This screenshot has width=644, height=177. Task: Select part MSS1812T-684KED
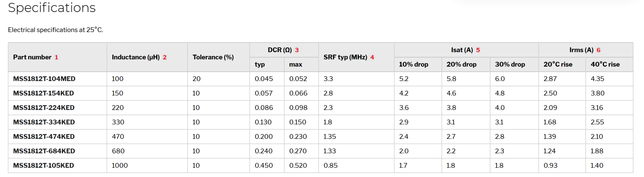point(44,151)
